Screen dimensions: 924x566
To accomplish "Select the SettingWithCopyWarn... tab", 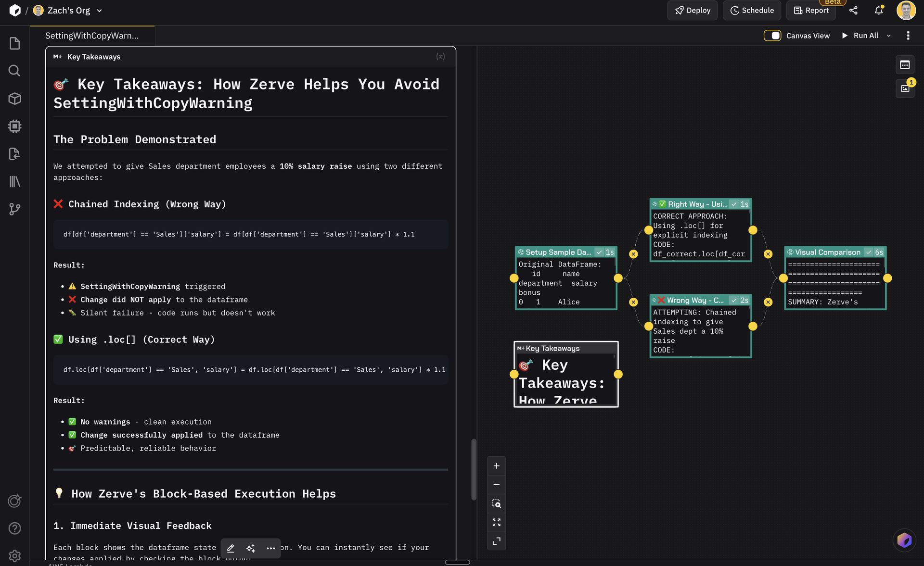I will (92, 36).
